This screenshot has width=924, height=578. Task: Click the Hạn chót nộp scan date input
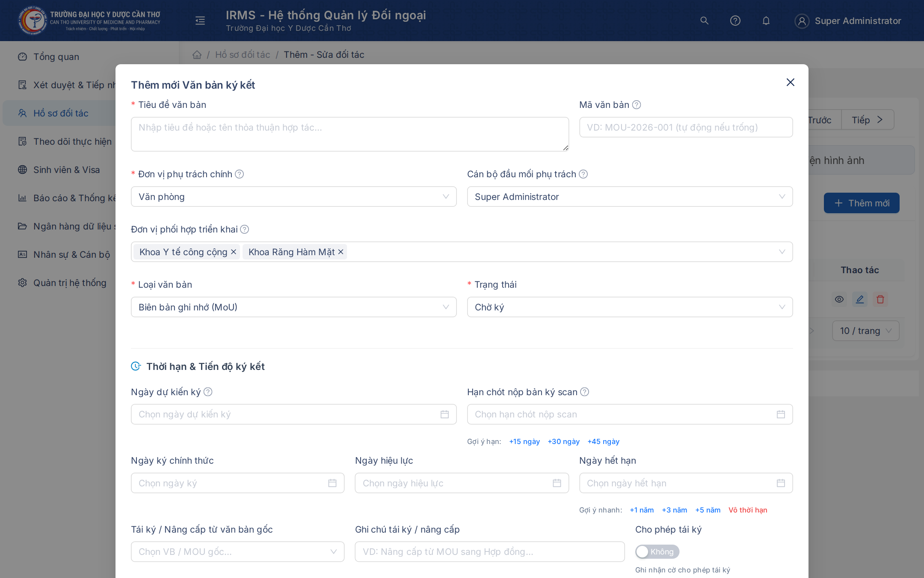[x=630, y=414]
